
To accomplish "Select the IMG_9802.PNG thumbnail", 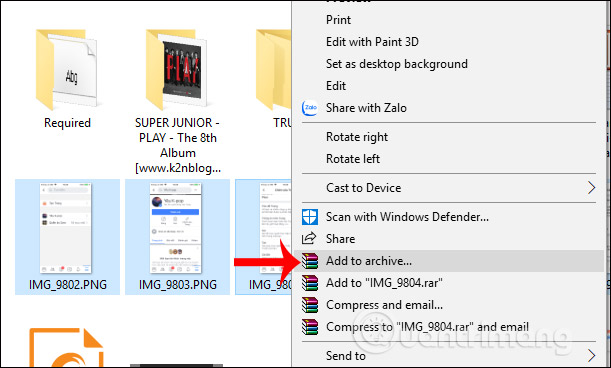I will pyautogui.click(x=66, y=228).
